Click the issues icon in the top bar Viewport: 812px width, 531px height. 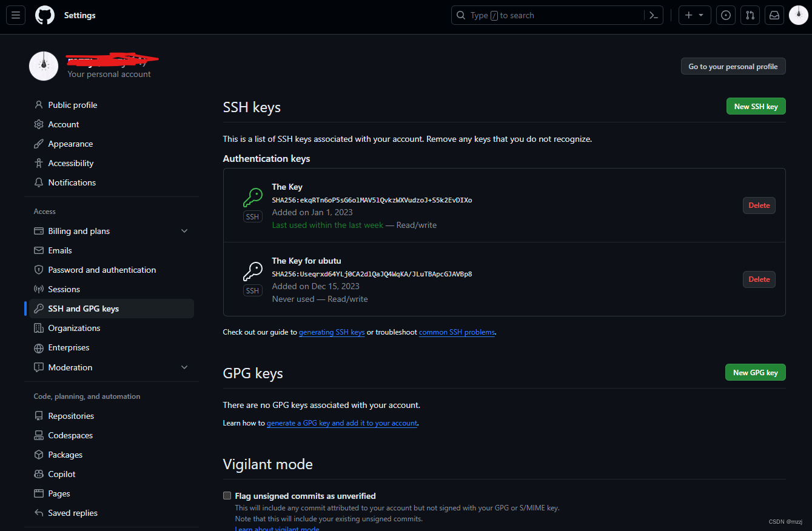pos(725,15)
